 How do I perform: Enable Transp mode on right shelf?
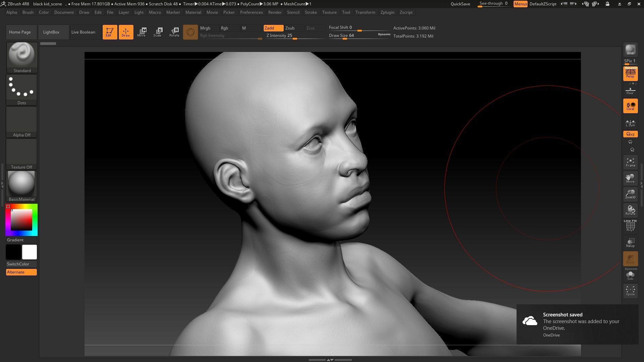[x=630, y=242]
